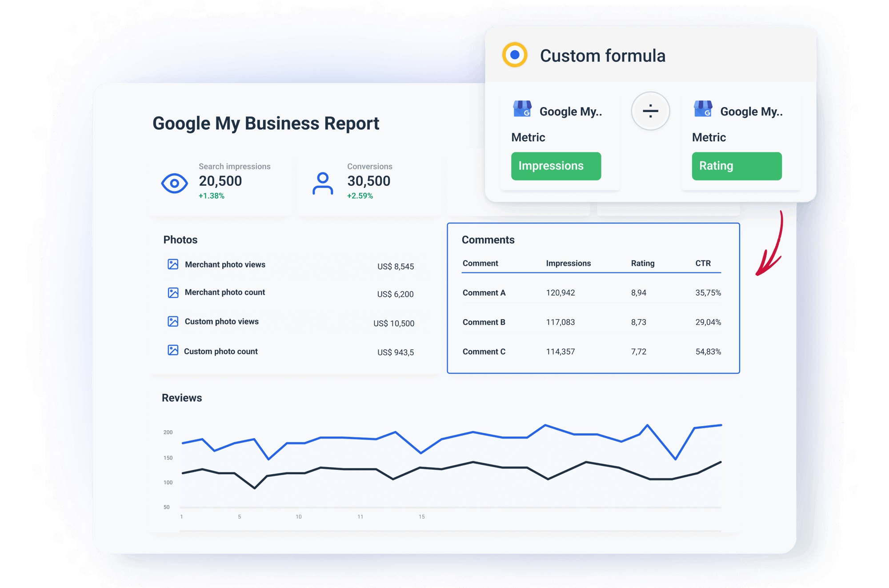This screenshot has height=588, width=889.
Task: Click the Google My Business Report title
Action: (266, 123)
